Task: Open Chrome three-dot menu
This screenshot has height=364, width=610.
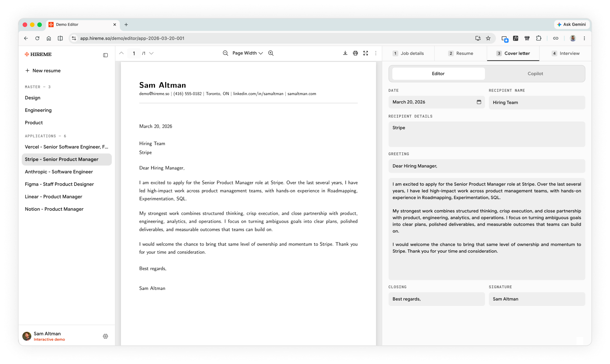Action: click(584, 38)
